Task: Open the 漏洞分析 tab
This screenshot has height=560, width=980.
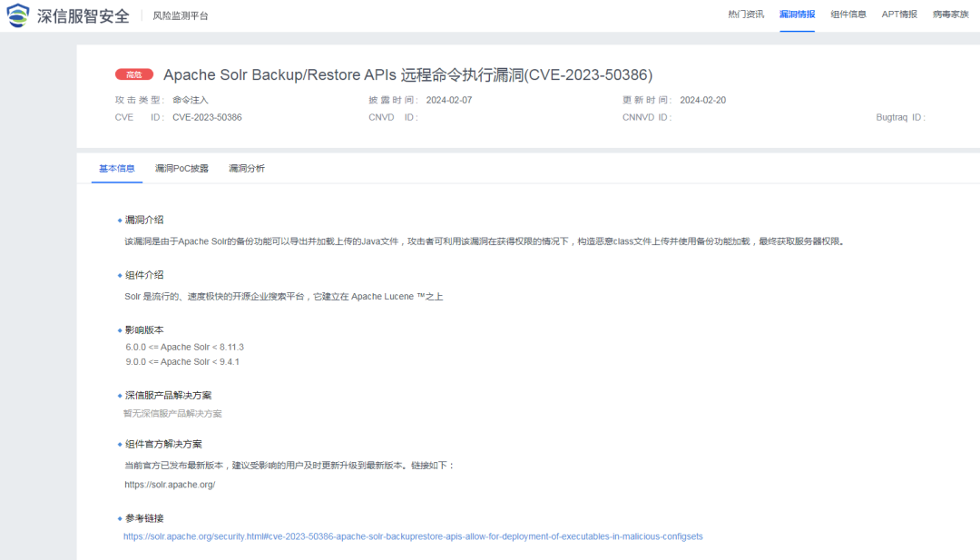Action: [x=247, y=168]
